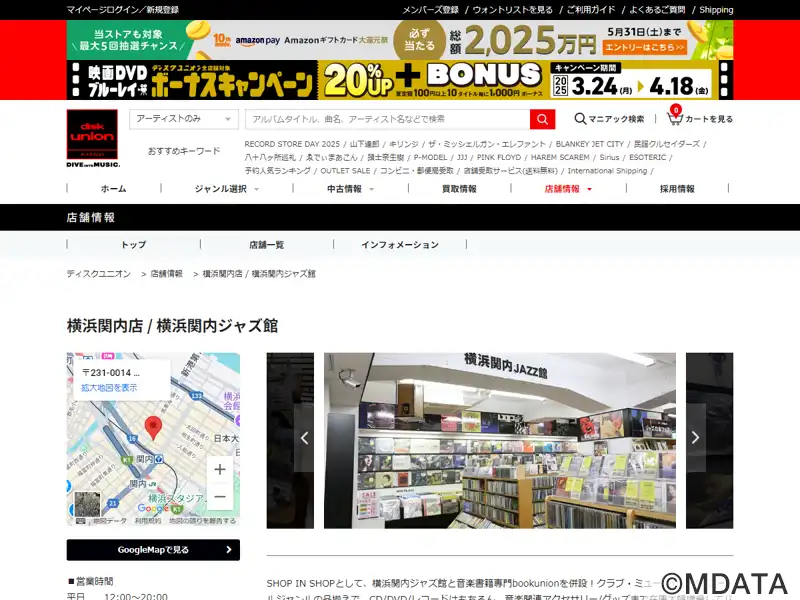Image resolution: width=800 pixels, height=600 pixels.
Task: Click the search text input field
Action: click(388, 119)
